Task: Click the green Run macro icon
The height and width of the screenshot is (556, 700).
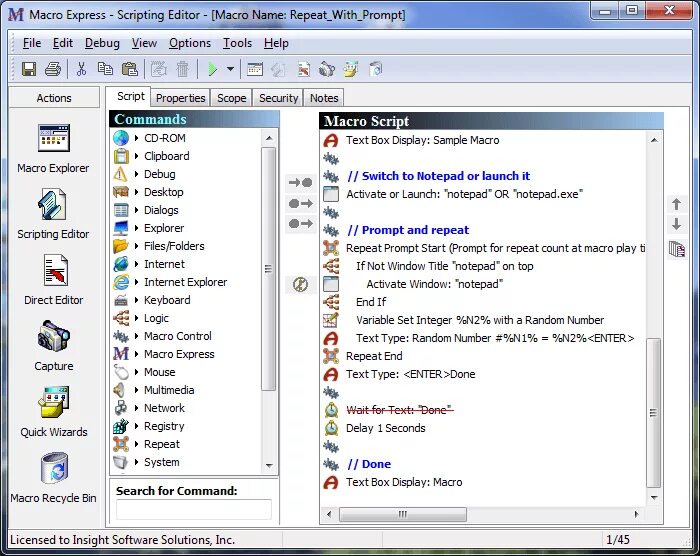Action: [x=212, y=69]
